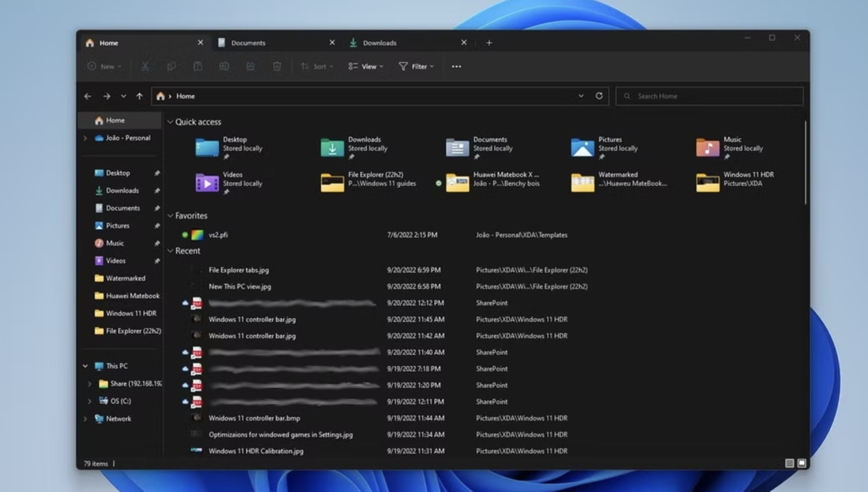Unpin Desktop in the sidebar pin icon
868x492 pixels.
(157, 173)
